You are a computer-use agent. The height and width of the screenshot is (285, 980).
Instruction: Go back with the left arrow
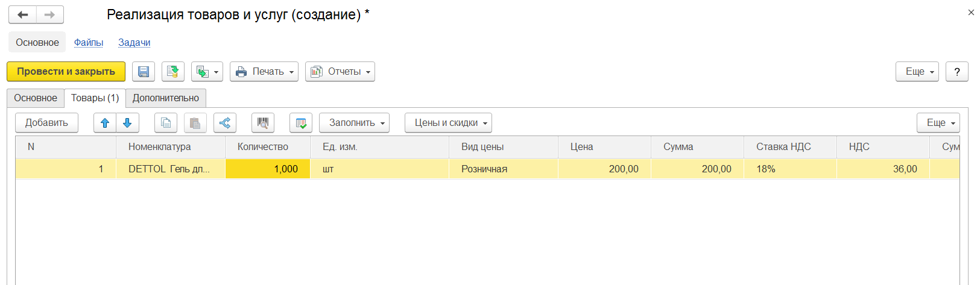[23, 15]
